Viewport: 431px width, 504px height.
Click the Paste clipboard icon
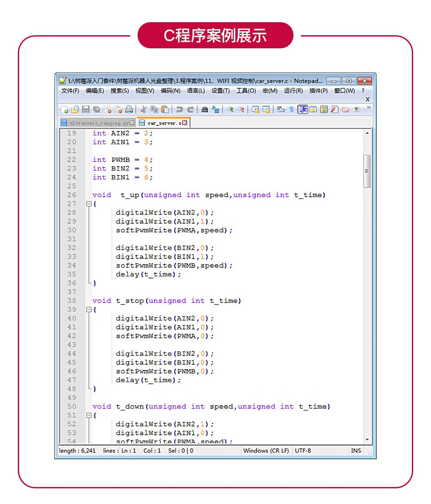pos(165,110)
